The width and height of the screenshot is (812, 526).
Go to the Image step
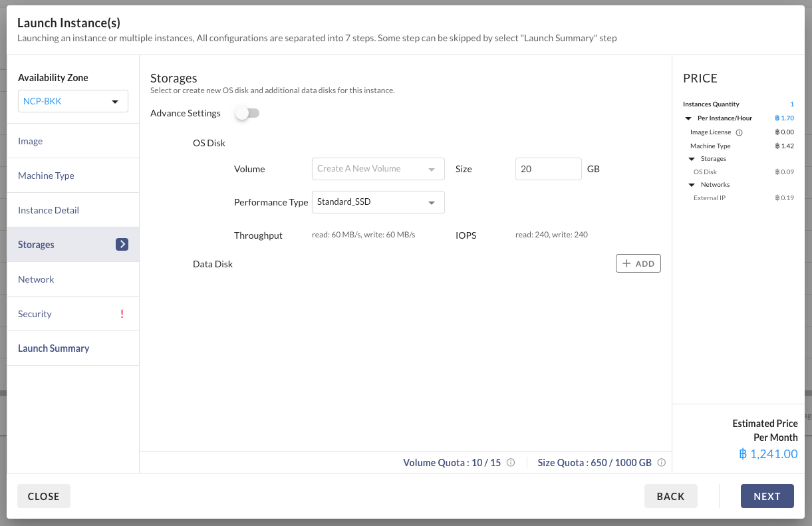click(31, 141)
